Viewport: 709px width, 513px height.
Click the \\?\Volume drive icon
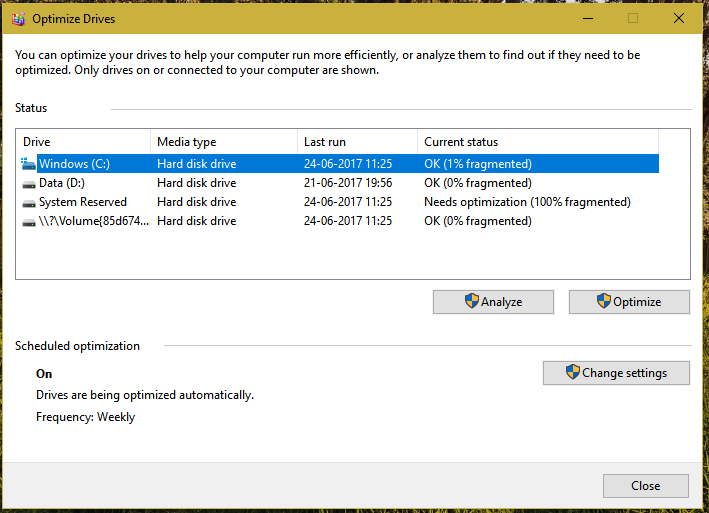click(x=29, y=222)
